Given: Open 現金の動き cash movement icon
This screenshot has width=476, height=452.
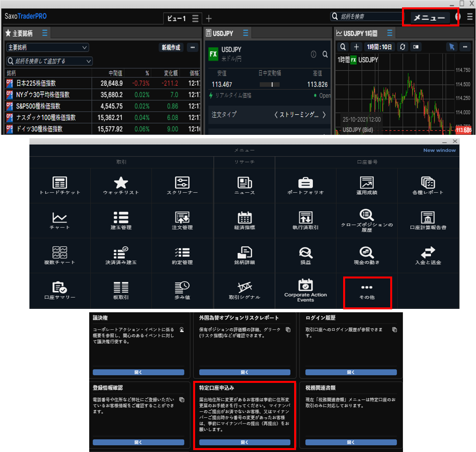Looking at the screenshot, I should click(367, 255).
